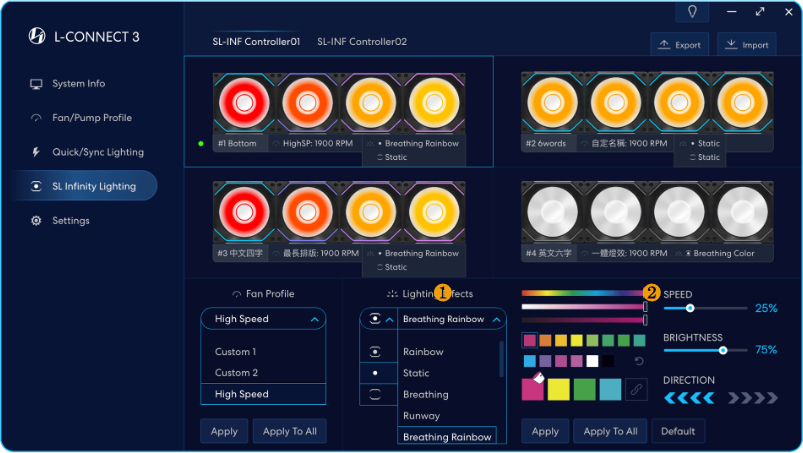Switch to SL-INF Controller02 tab
The width and height of the screenshot is (803, 453).
click(362, 42)
